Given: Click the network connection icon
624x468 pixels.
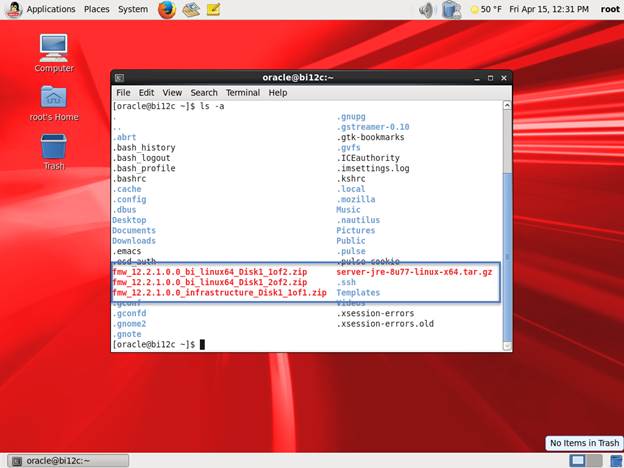Looking at the screenshot, I should (451, 10).
